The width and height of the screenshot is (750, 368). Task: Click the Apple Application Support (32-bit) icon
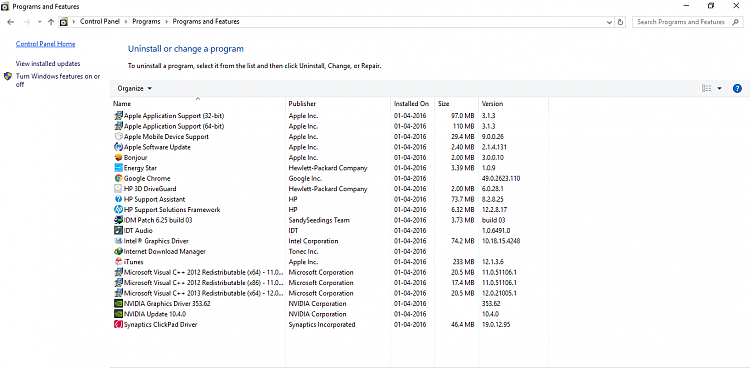(x=119, y=116)
